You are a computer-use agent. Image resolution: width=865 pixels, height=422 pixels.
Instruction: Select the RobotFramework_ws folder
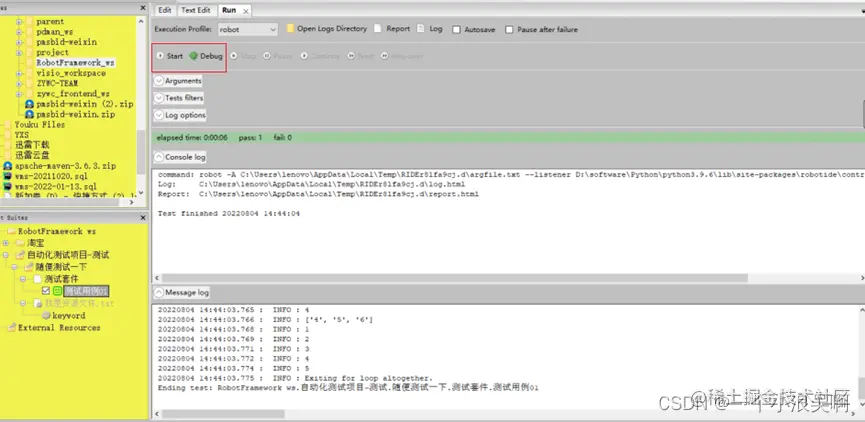pos(75,63)
